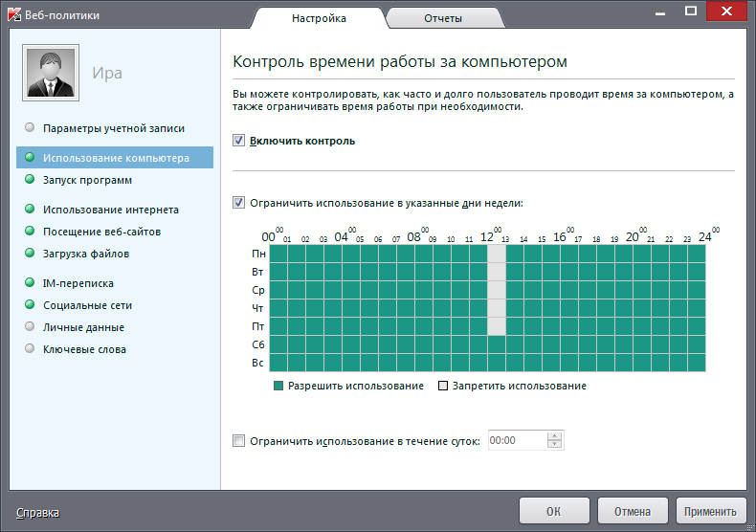The height and width of the screenshot is (532, 756).
Task: Enable Ограничить использование в течение суток checkbox
Action: (238, 440)
